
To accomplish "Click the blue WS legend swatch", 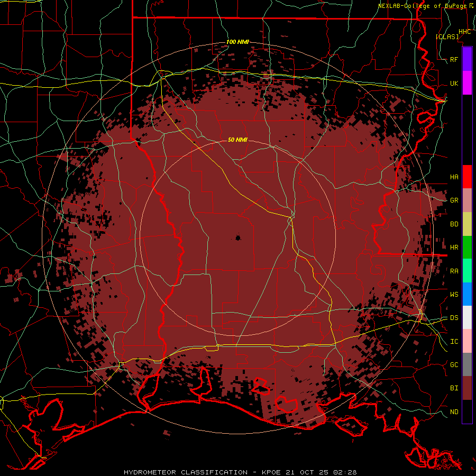I will click(x=467, y=294).
